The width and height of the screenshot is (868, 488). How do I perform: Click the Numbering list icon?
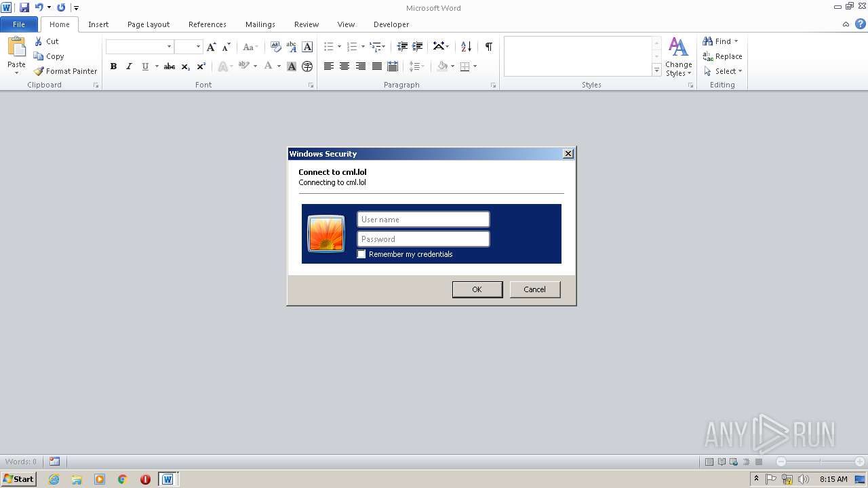[x=352, y=47]
